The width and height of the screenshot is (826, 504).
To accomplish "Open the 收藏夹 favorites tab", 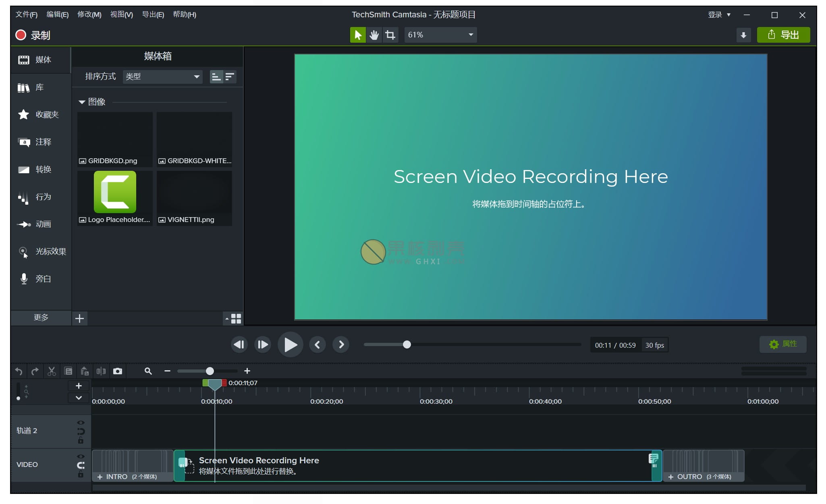I will (x=41, y=115).
